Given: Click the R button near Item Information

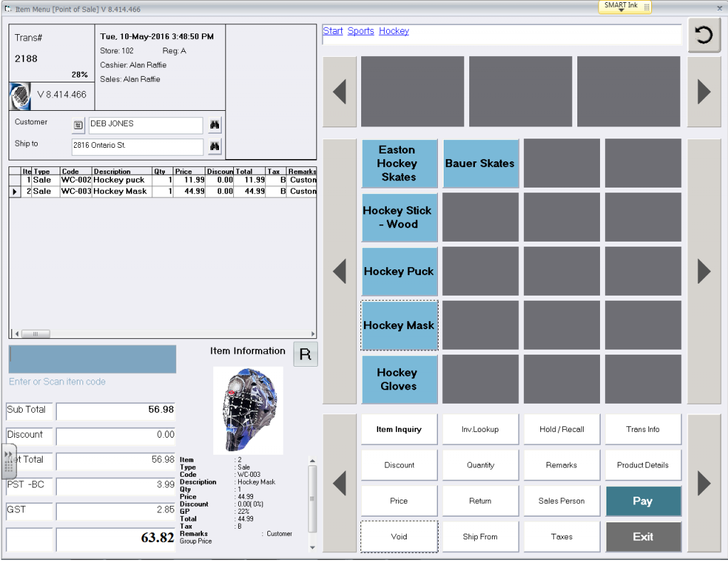Looking at the screenshot, I should pos(305,353).
